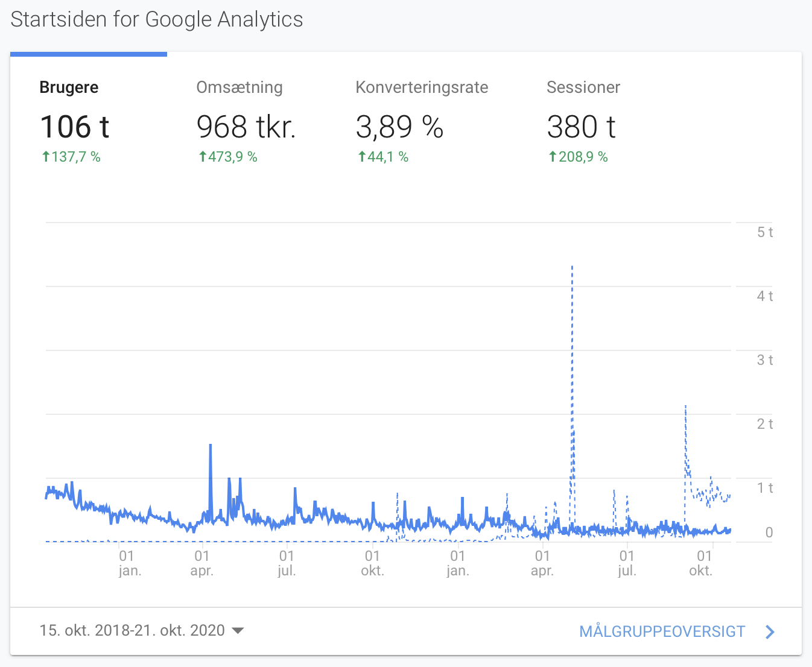Image resolution: width=812 pixels, height=667 pixels.
Task: Click the green up arrow under Sessioner
Action: coord(553,157)
